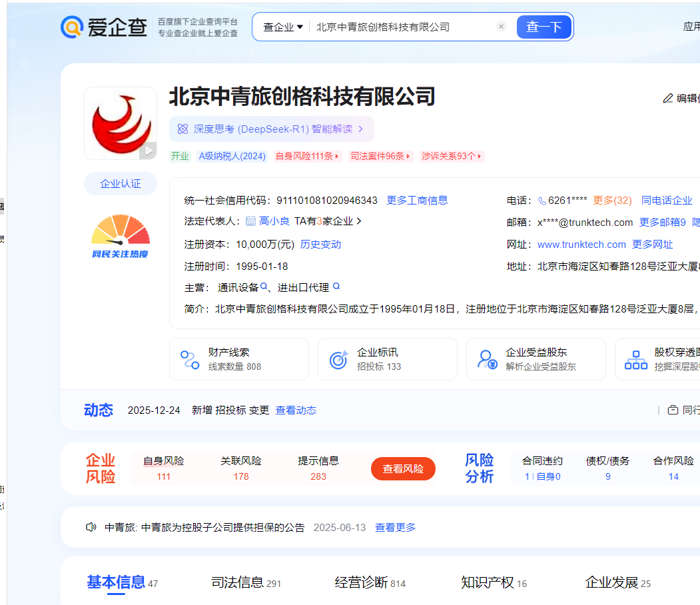Image resolution: width=700 pixels, height=605 pixels.
Task: Search 进出口代理 with magnifier icon
Action: [x=336, y=287]
